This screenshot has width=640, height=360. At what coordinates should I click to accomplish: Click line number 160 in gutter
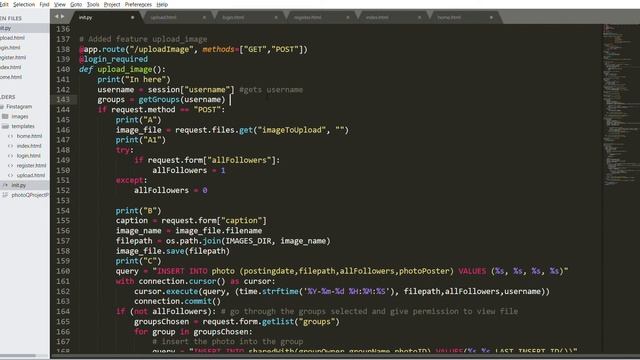tap(63, 271)
